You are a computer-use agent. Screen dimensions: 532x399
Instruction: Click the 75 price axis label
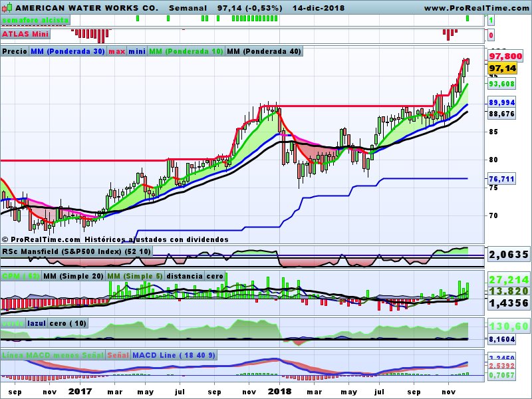tap(493, 188)
